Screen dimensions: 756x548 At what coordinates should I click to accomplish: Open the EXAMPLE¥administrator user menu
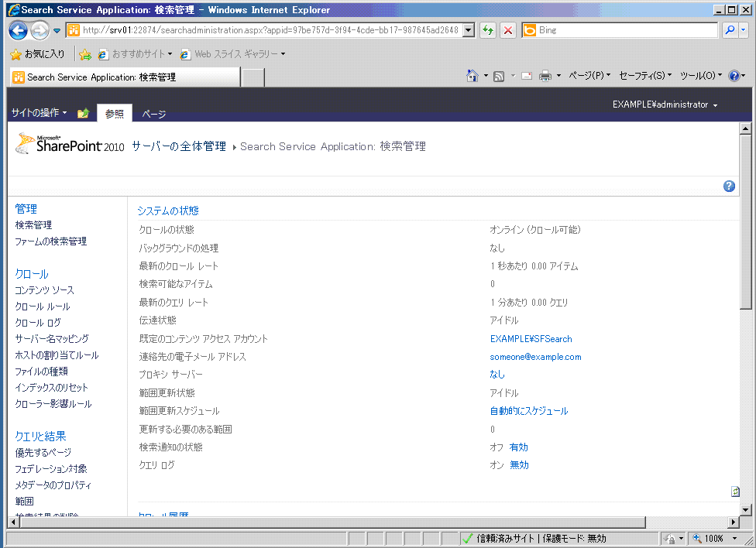tap(665, 104)
